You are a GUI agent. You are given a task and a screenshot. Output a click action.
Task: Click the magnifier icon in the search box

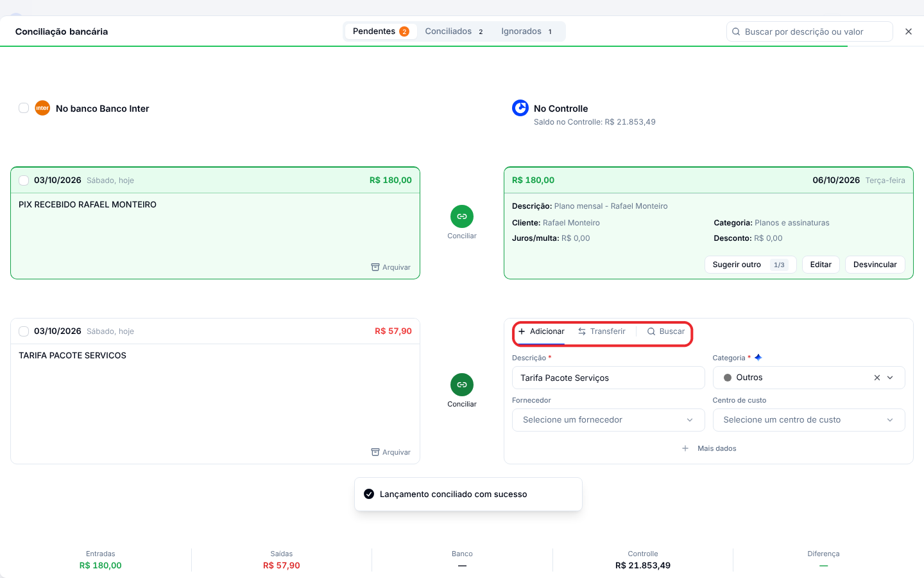(x=736, y=31)
